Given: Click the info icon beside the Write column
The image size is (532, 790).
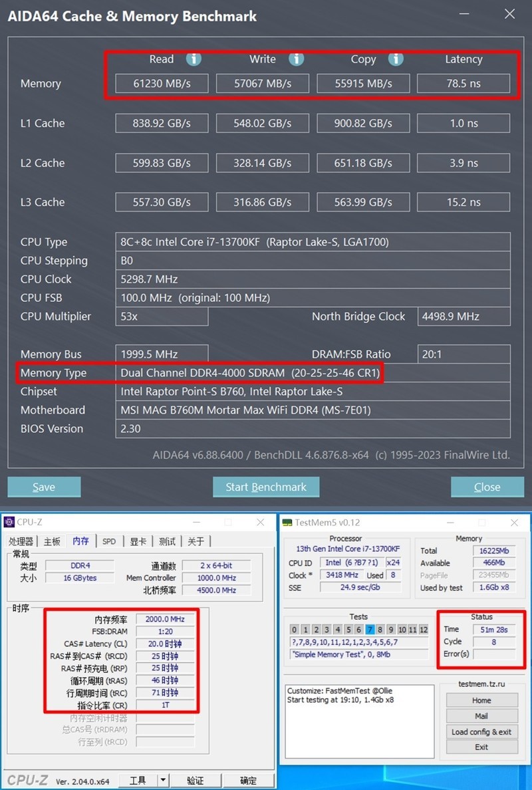Looking at the screenshot, I should point(297,59).
